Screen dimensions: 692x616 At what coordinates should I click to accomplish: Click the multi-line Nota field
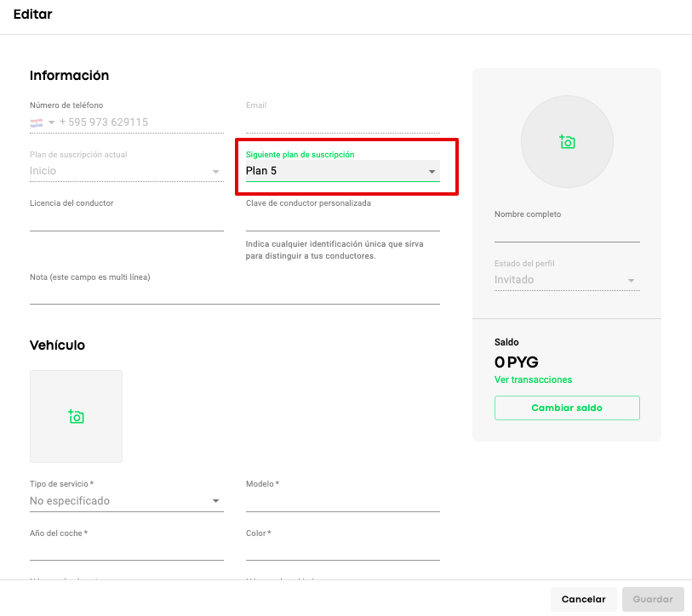(234, 294)
